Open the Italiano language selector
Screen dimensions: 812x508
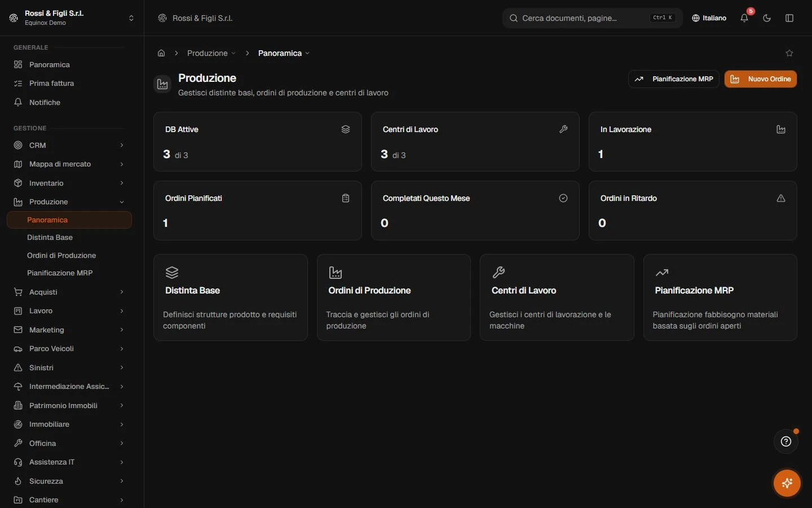tap(709, 18)
